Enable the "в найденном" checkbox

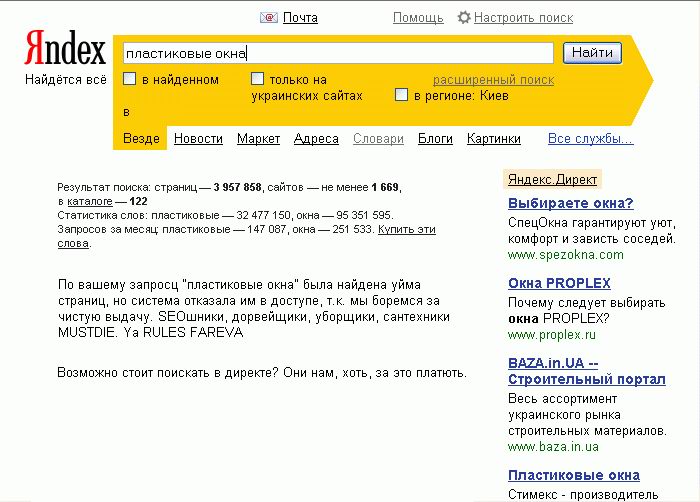129,79
